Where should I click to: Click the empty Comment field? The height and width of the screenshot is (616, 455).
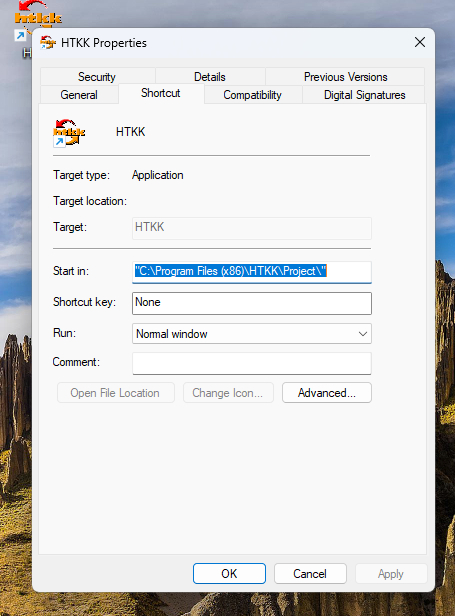[x=252, y=363]
